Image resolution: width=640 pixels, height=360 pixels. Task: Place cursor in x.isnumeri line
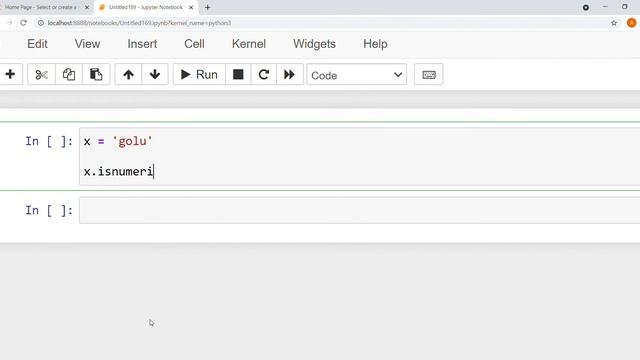(118, 171)
